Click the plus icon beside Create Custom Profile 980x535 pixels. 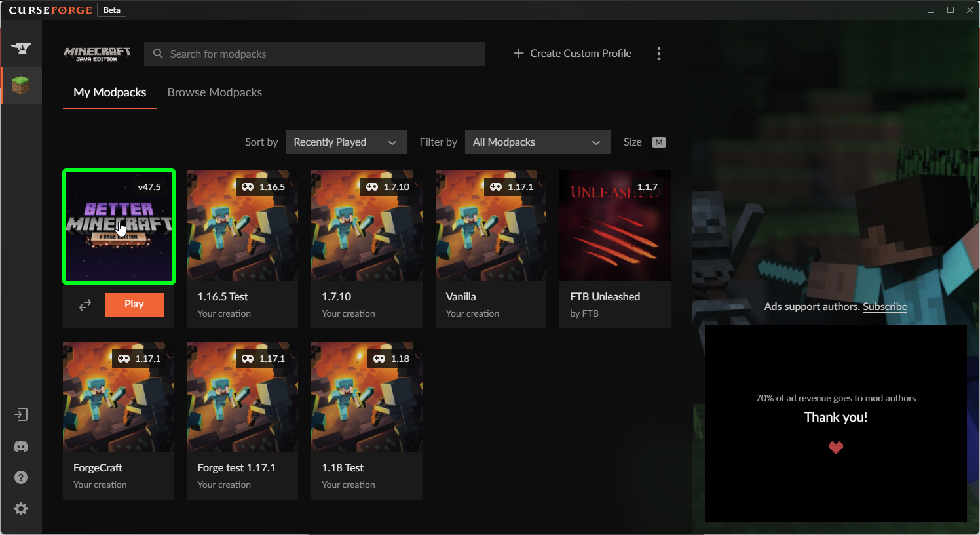coord(518,53)
